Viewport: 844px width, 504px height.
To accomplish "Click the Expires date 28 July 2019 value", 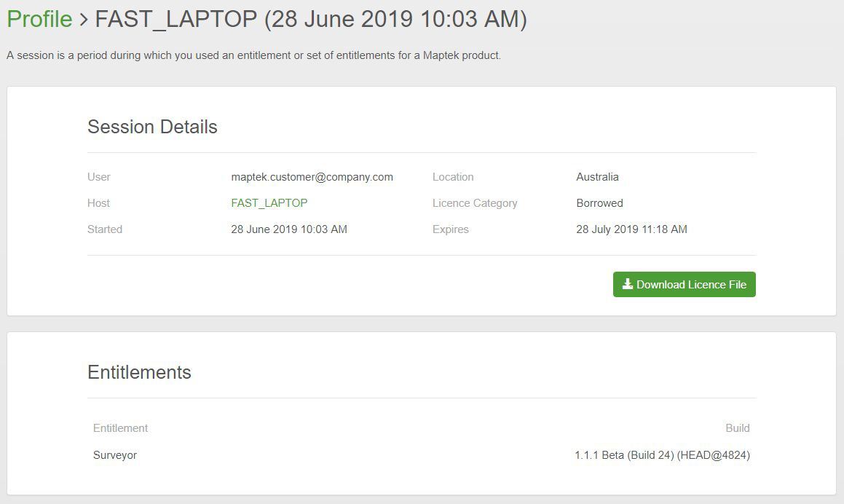I will coord(631,229).
